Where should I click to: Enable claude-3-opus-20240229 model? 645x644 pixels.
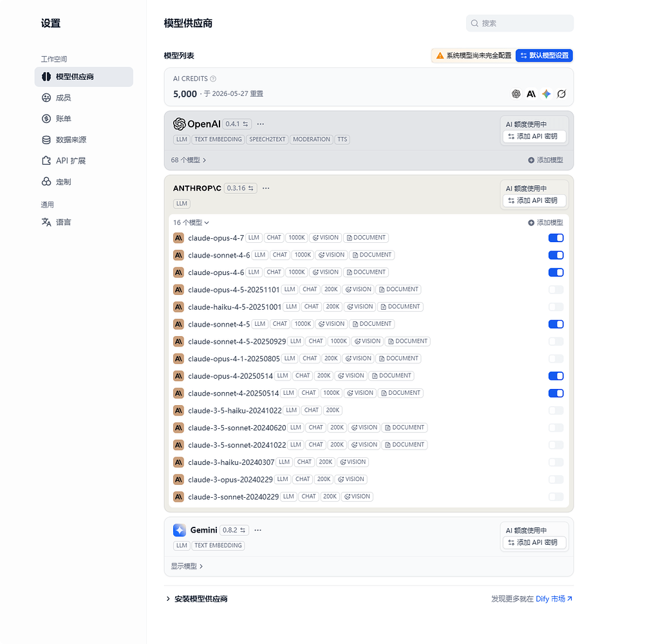pyautogui.click(x=556, y=480)
